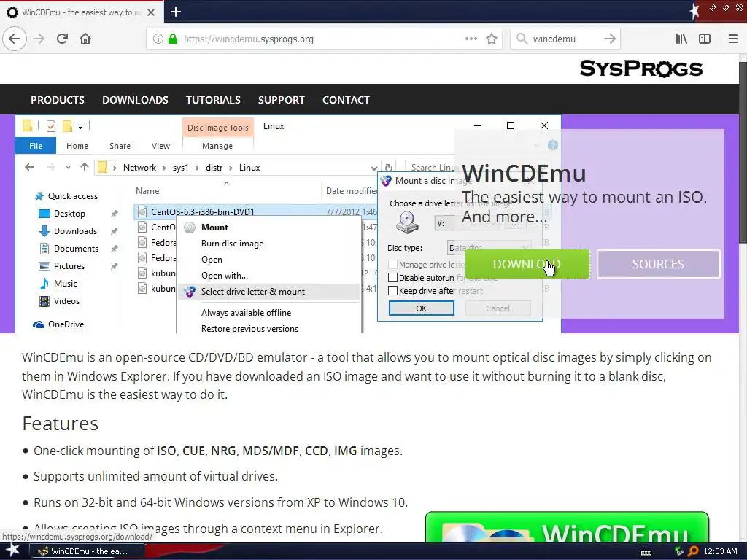The height and width of the screenshot is (560, 747).
Task: Click the white star icon on title bar
Action: pyautogui.click(x=695, y=12)
